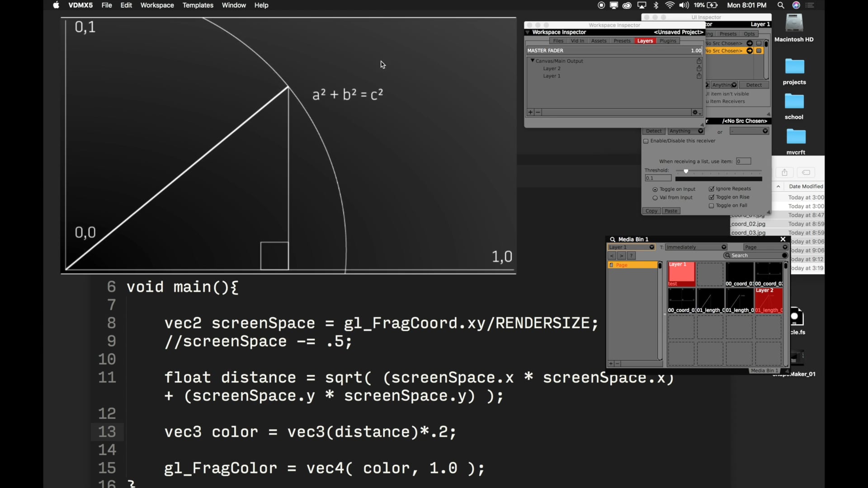Enable the 'Enable/Disable this receiver' checkbox
868x488 pixels.
point(646,141)
